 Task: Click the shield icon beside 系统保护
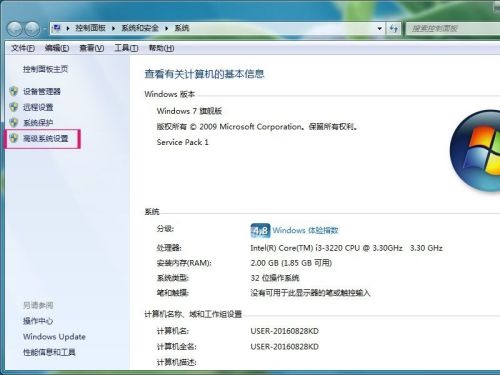pos(14,122)
